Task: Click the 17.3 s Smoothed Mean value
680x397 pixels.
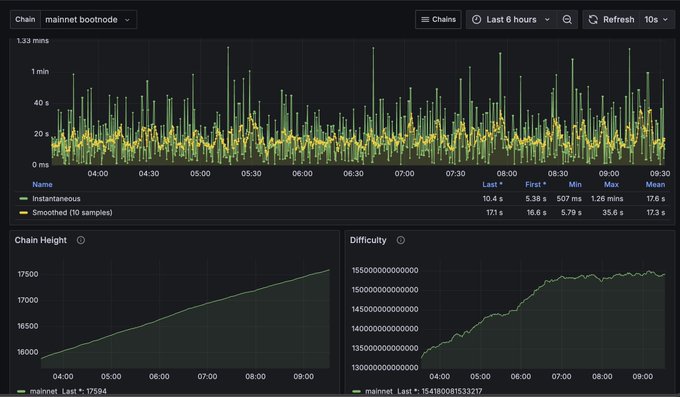Action: tap(656, 213)
